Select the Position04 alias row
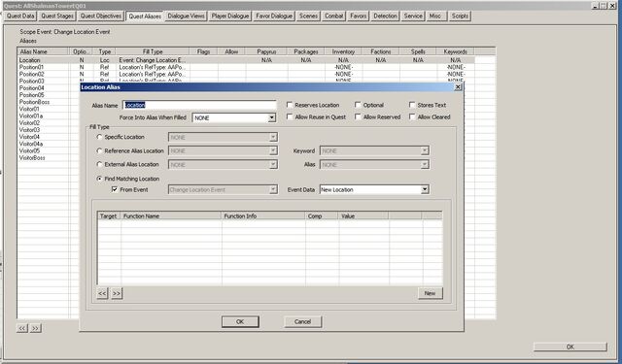Screen dimensions: 622x364 pyautogui.click(x=32, y=88)
